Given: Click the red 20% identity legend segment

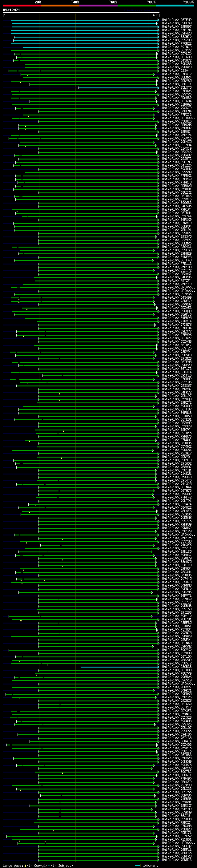Looking at the screenshot, I should click(22, 6).
